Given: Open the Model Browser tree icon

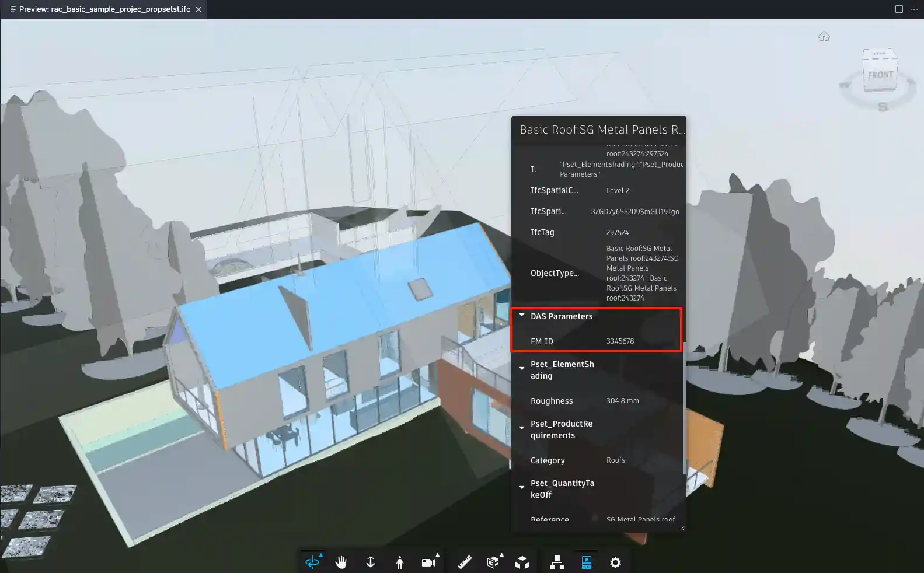Looking at the screenshot, I should coord(557,562).
